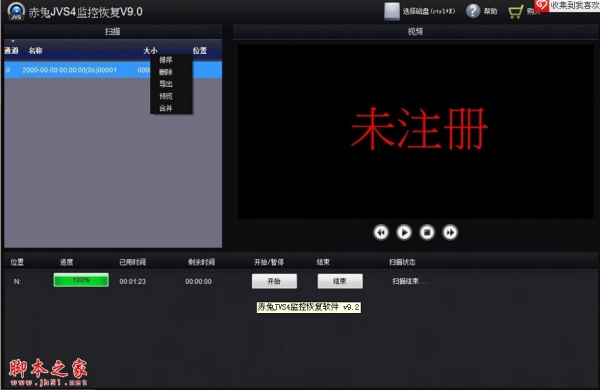Click the select disk drive icon

tap(392, 11)
